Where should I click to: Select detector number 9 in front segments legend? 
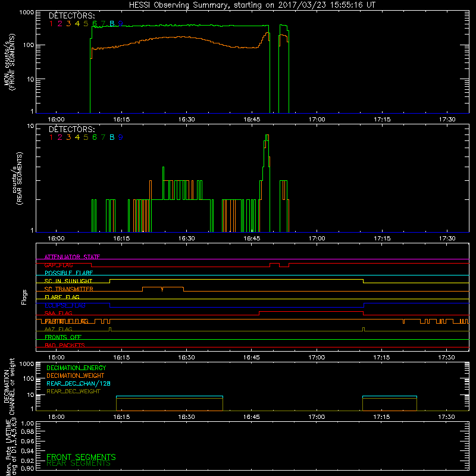point(121,23)
